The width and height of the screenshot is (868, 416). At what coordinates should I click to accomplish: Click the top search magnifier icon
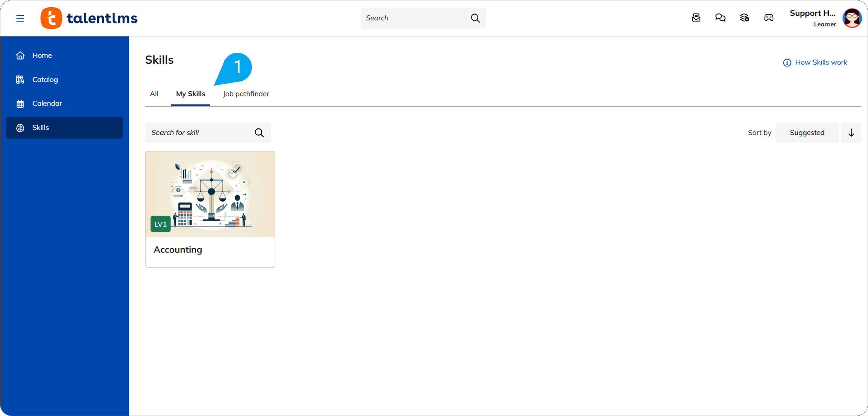475,18
